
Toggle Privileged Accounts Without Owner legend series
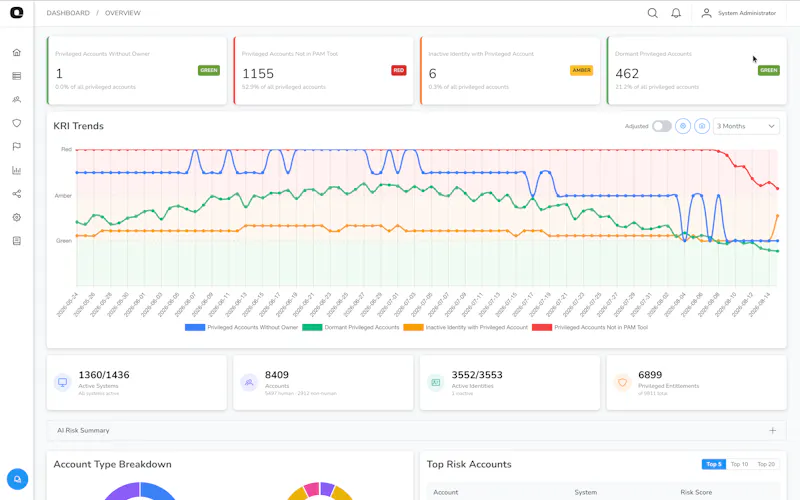pyautogui.click(x=241, y=328)
